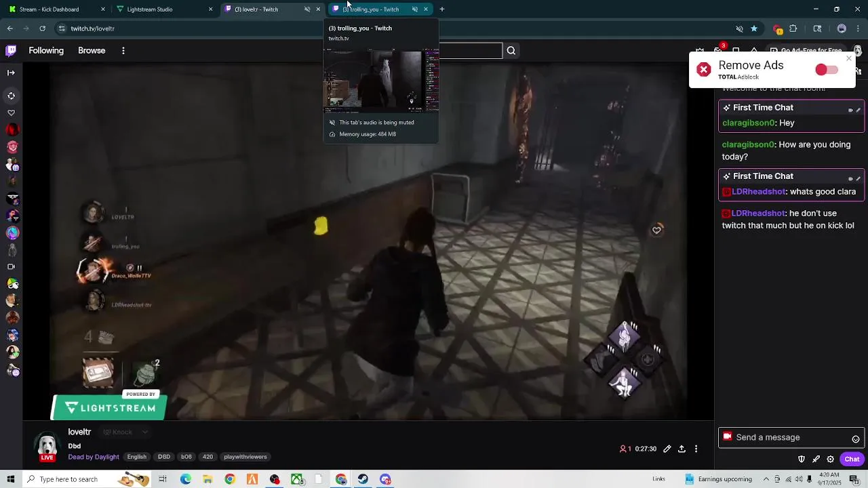This screenshot has width=868, height=488.
Task: Click the b06 tag
Action: (x=186, y=457)
